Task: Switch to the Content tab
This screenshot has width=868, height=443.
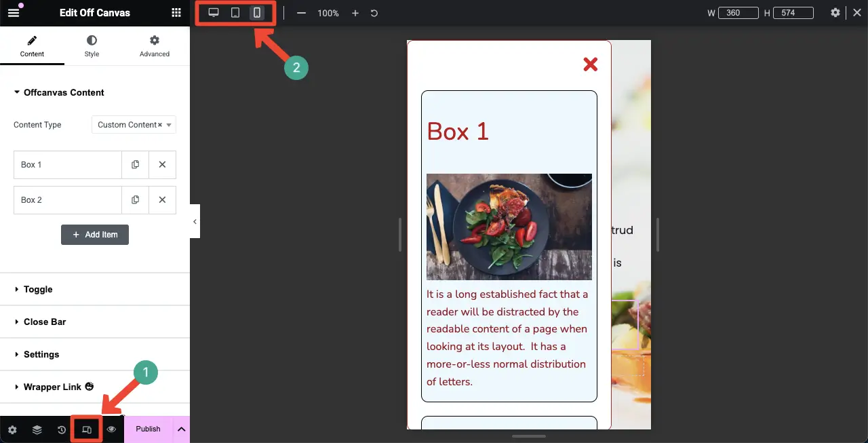Action: click(x=32, y=47)
